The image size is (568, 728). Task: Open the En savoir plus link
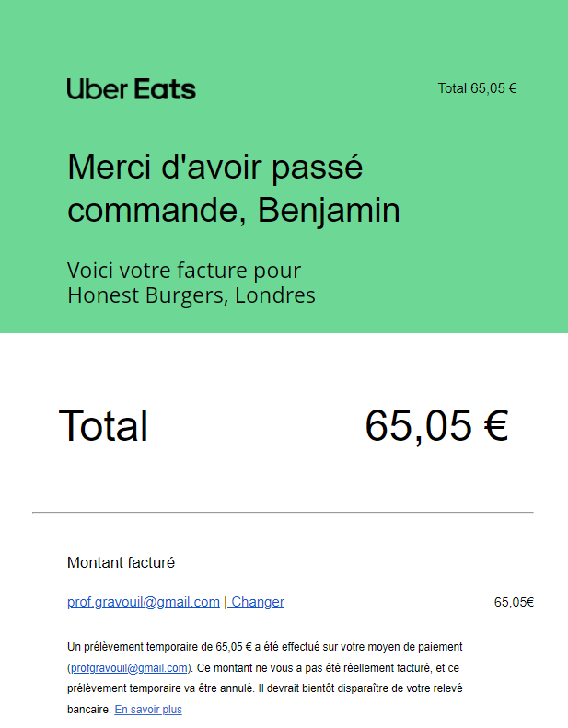[x=148, y=710]
